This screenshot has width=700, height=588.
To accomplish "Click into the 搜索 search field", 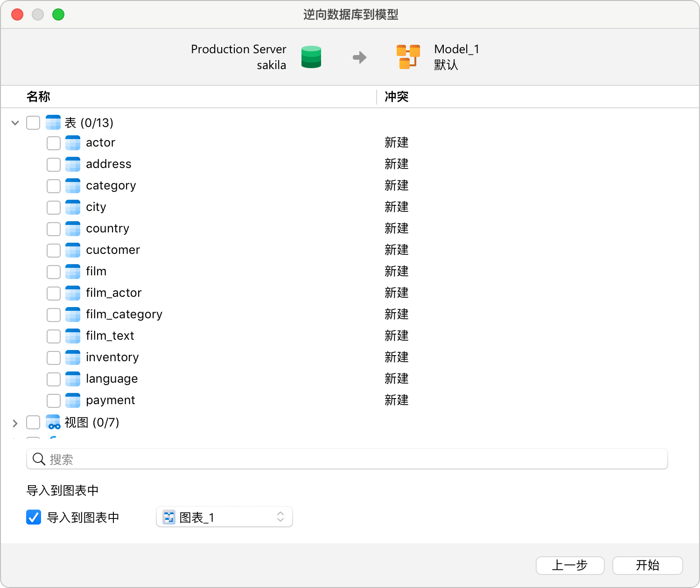I will click(347, 459).
